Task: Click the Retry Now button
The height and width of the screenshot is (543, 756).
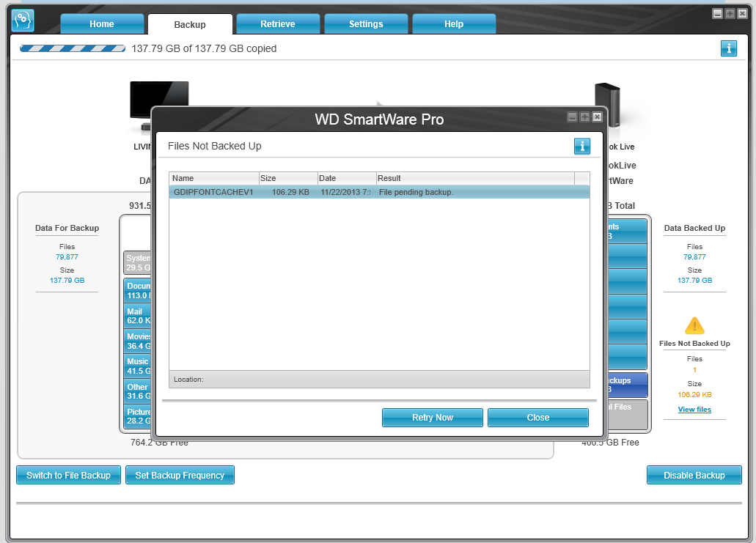Action: tap(433, 418)
